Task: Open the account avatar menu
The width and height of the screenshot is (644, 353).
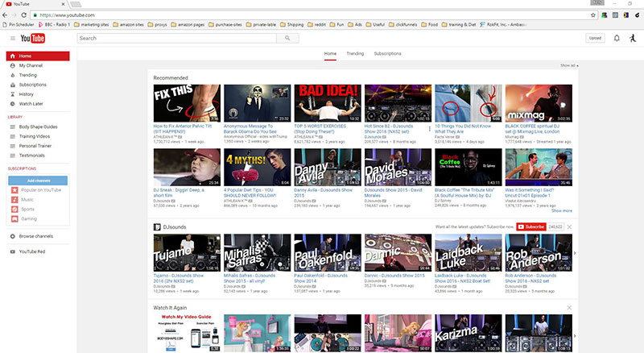Action: coord(633,38)
